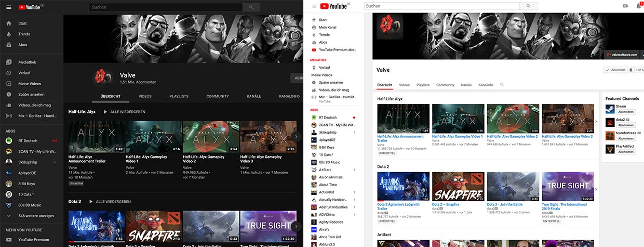Select the VIDEOS tab in dark window
The height and width of the screenshot is (247, 644).
pos(145,96)
